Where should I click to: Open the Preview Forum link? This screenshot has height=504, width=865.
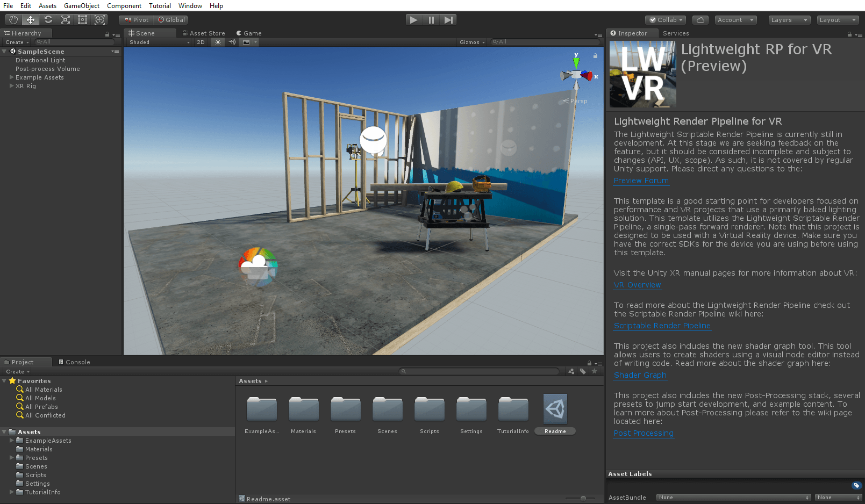pyautogui.click(x=641, y=181)
